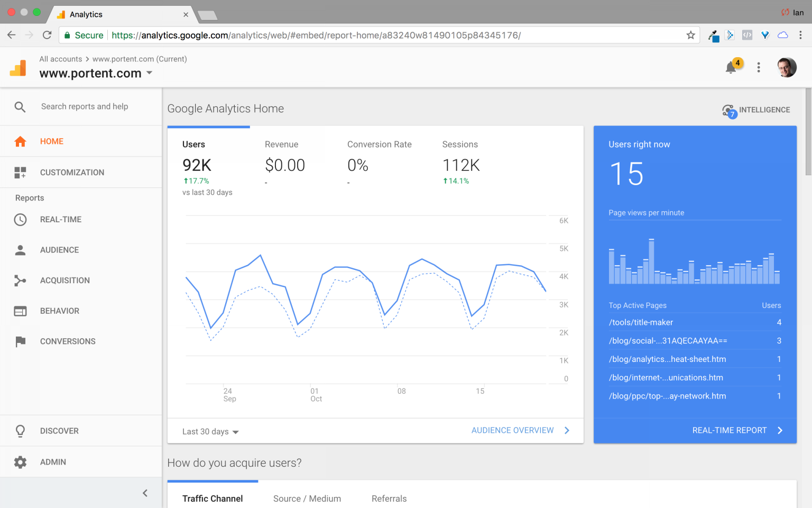This screenshot has width=812, height=508.
Task: Click the user profile avatar
Action: pyautogui.click(x=787, y=67)
